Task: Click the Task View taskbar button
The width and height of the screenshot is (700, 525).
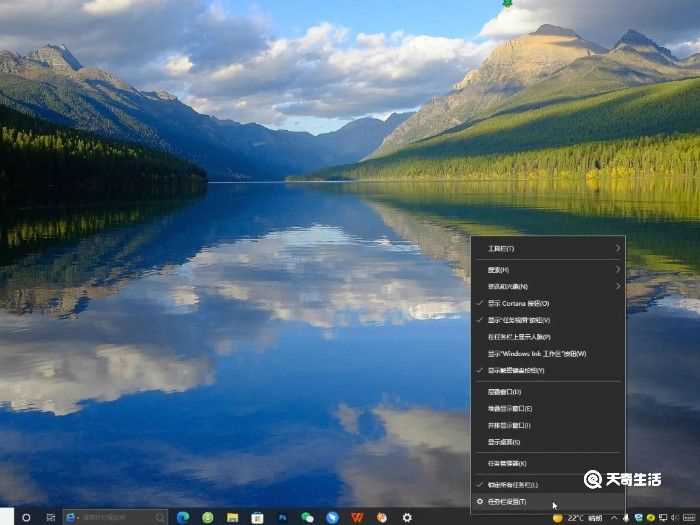Action: (x=50, y=517)
